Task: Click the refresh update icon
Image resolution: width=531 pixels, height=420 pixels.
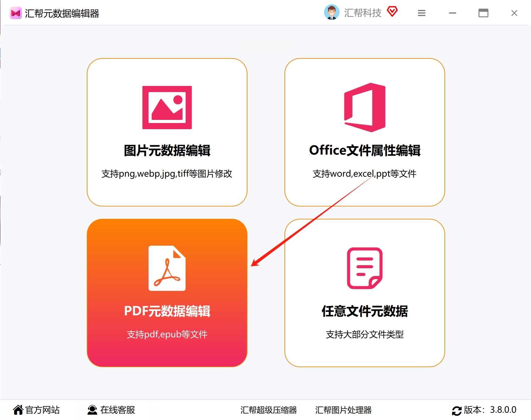Action: pos(457,411)
